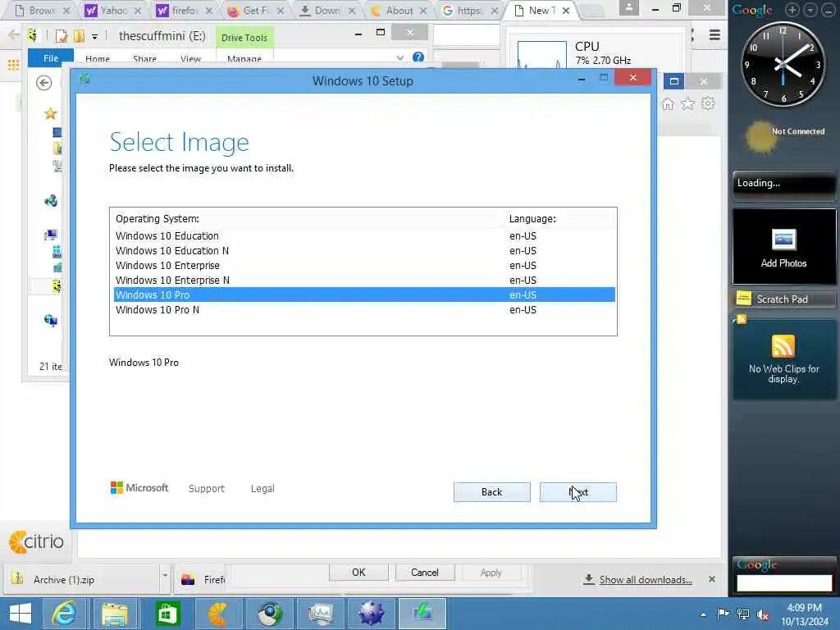Show hidden tray icons arrow

pos(703,614)
